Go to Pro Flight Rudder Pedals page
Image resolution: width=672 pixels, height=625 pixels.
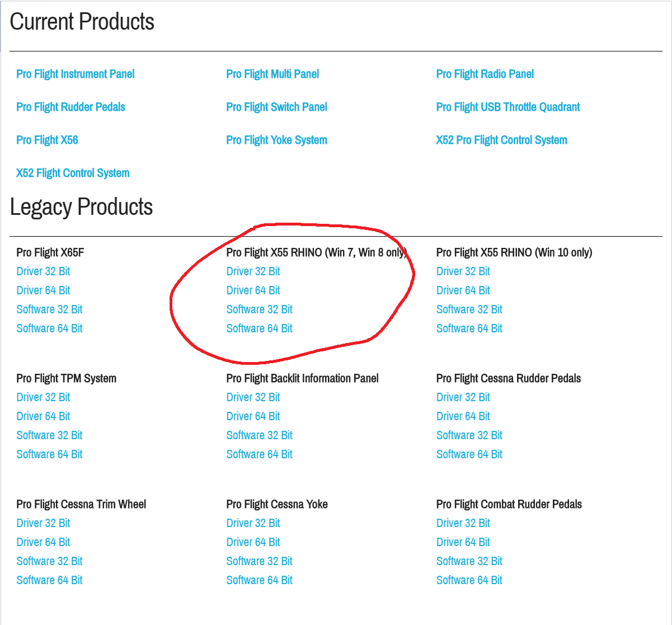71,107
